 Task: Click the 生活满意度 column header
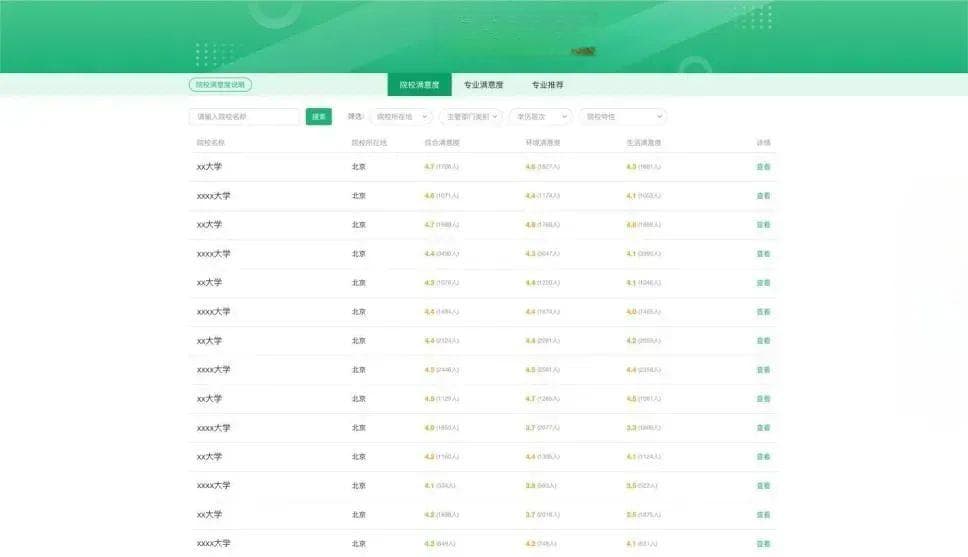pyautogui.click(x=644, y=143)
